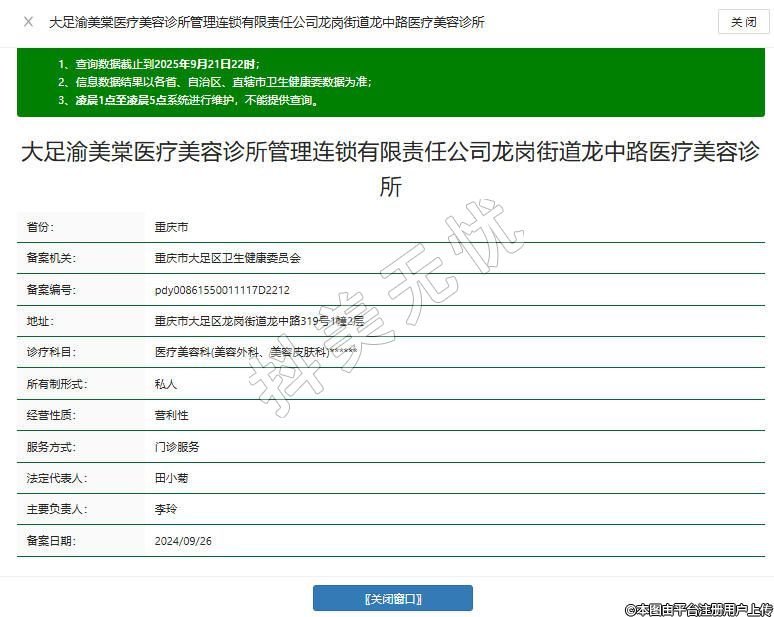Click the 备案机关 value 重庆市大足区卫生健康委员会
This screenshot has width=774, height=617.
click(227, 258)
